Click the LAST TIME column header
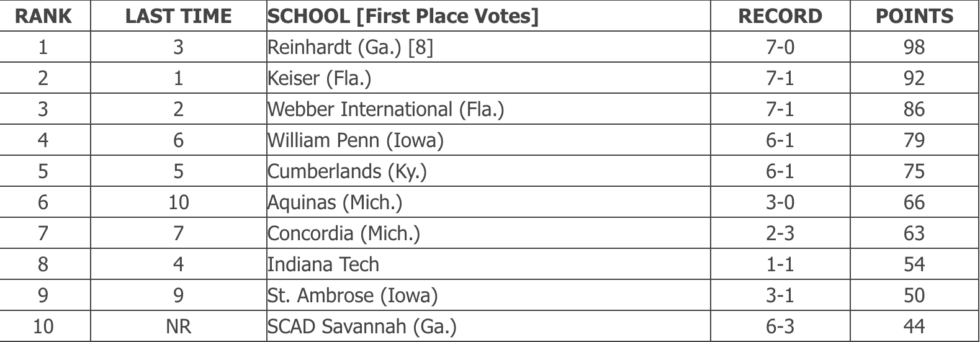 (178, 16)
